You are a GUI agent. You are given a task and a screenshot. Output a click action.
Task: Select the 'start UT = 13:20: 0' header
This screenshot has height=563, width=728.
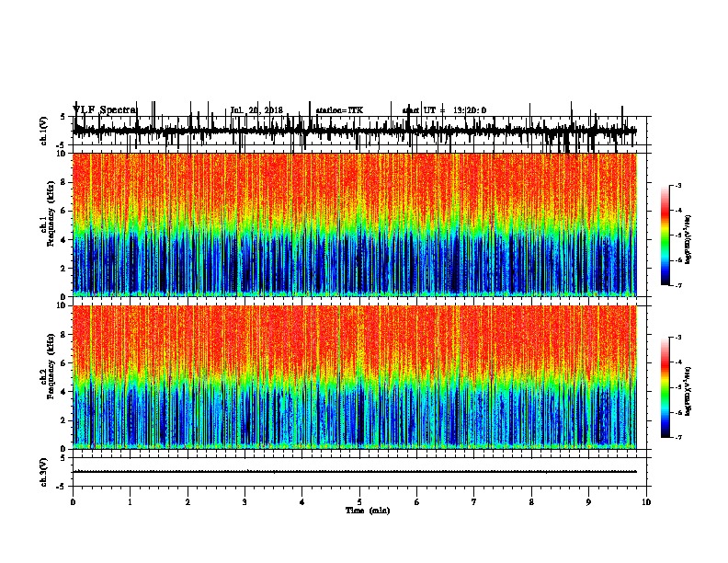444,110
